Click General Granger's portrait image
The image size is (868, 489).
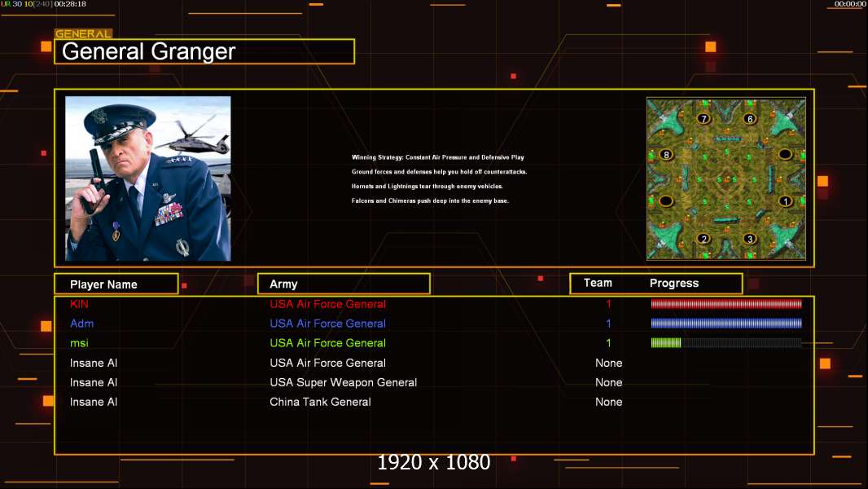tap(148, 178)
